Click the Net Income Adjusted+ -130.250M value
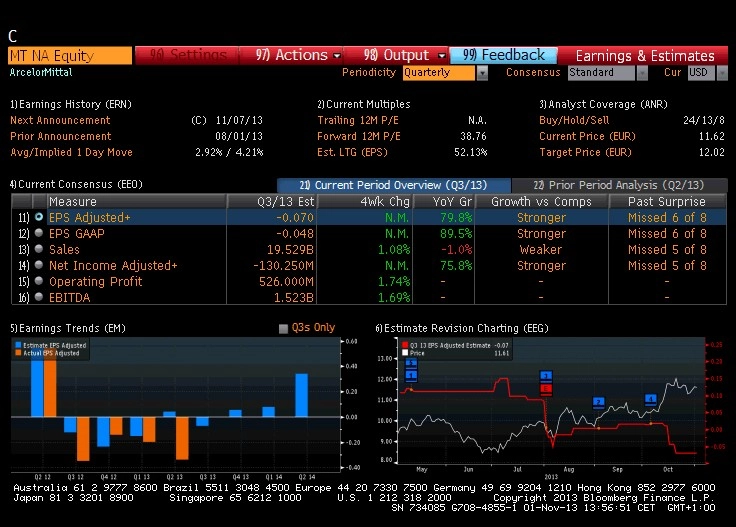The height and width of the screenshot is (527, 736). coord(284,266)
